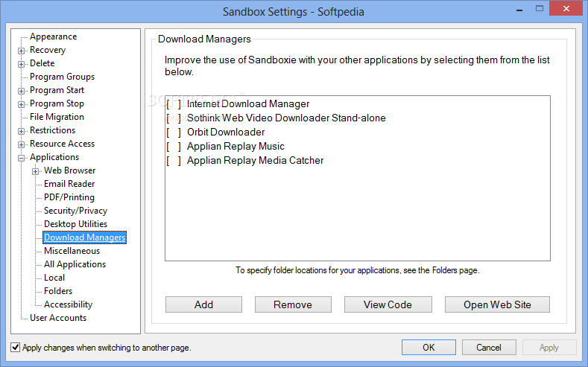Click the View Code button
This screenshot has height=367, width=588.
coord(388,304)
